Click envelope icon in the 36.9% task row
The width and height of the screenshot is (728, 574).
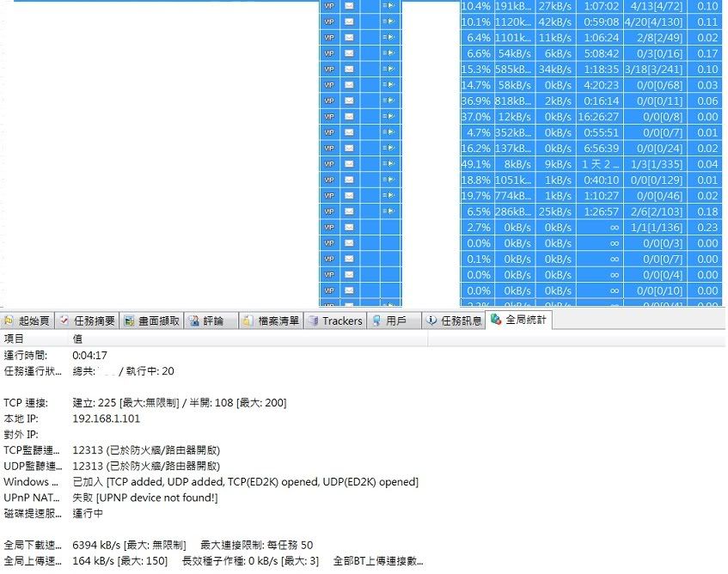[349, 101]
